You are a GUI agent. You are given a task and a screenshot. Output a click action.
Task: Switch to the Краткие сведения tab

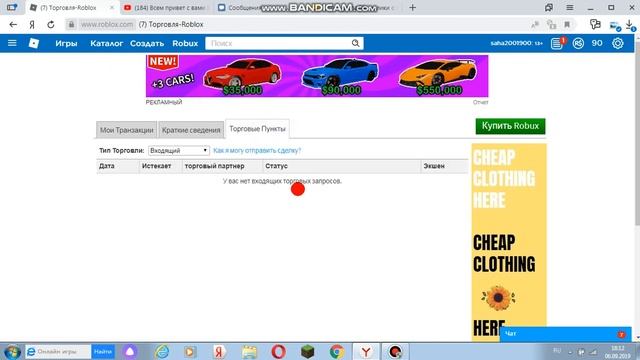[191, 130]
